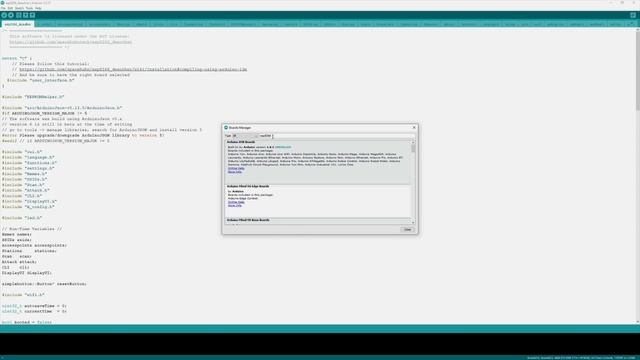The height and width of the screenshot is (360, 640).
Task: Click the "// Run-Time Variables //" comment line
Action: tap(32, 229)
